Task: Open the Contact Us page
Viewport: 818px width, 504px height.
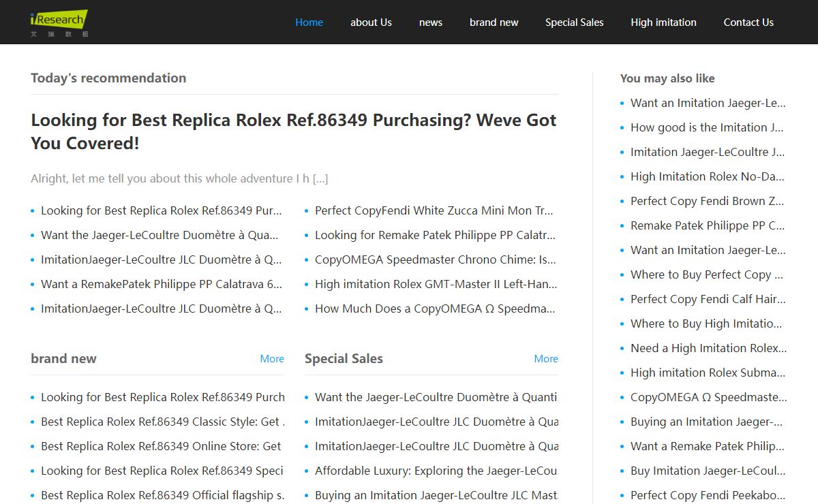Action: tap(748, 22)
